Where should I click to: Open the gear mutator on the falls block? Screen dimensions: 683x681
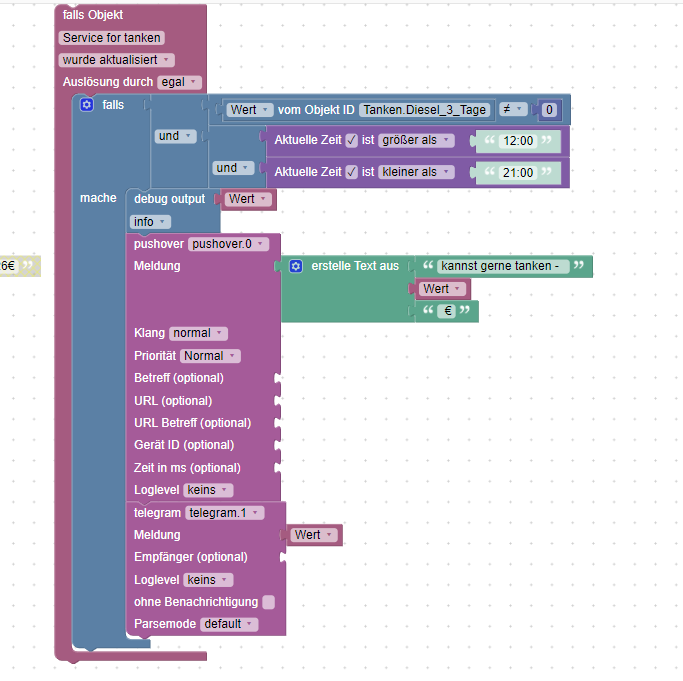tap(86, 105)
